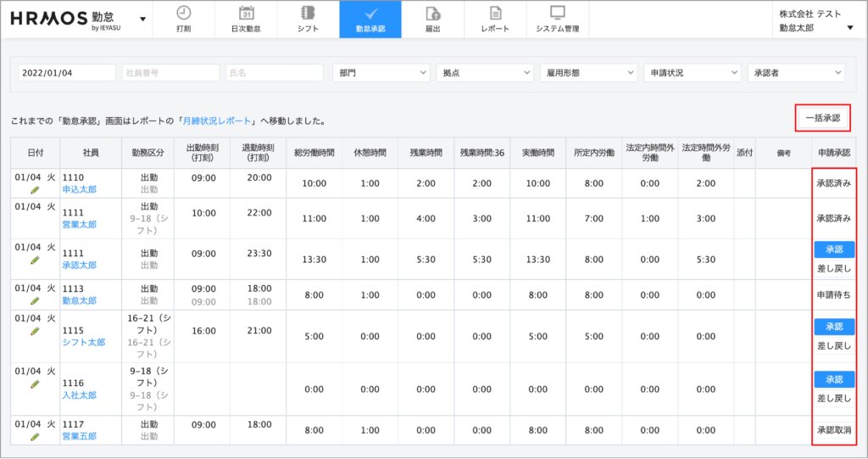Follow the 月締状況レポート link

tap(218, 121)
